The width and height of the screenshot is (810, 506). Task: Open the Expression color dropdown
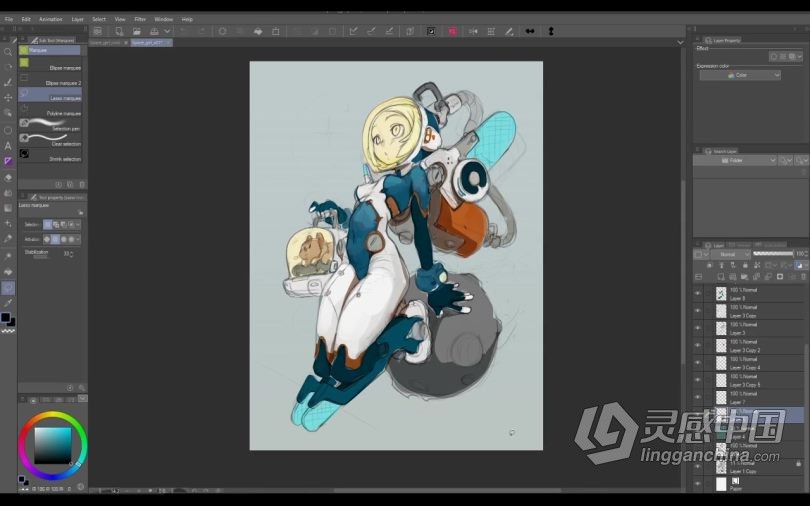click(x=740, y=75)
